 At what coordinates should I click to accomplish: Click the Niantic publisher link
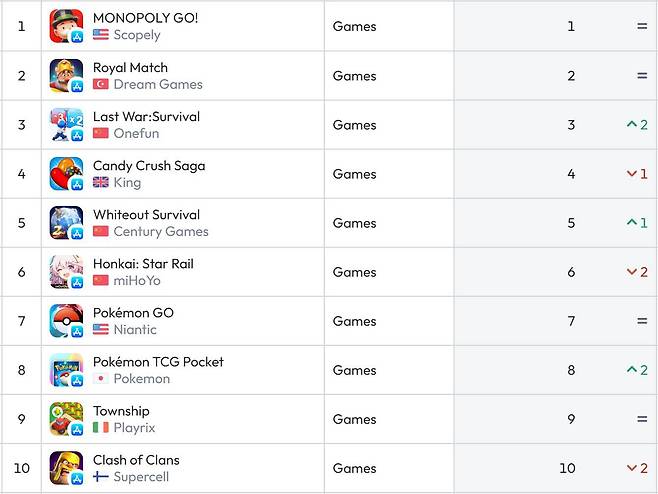tap(135, 329)
